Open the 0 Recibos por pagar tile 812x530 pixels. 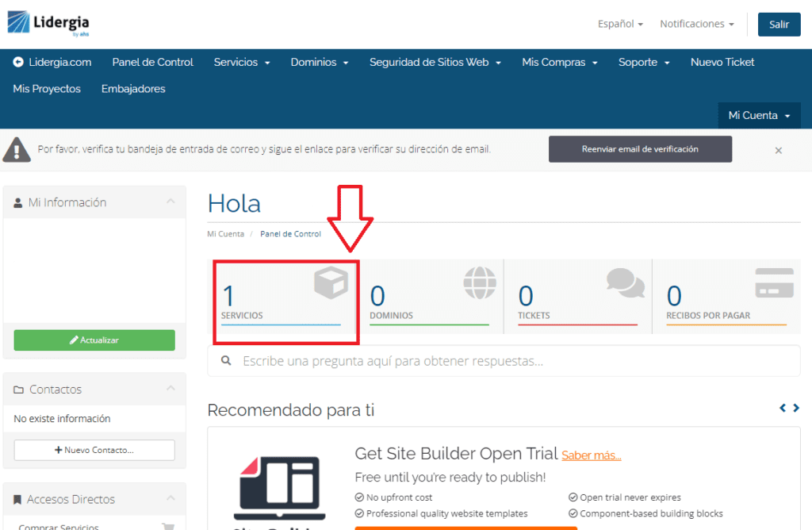pyautogui.click(x=726, y=298)
